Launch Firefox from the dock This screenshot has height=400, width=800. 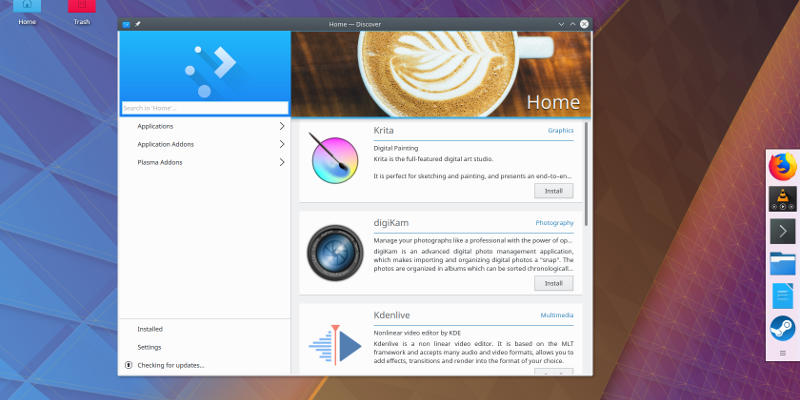pyautogui.click(x=783, y=166)
